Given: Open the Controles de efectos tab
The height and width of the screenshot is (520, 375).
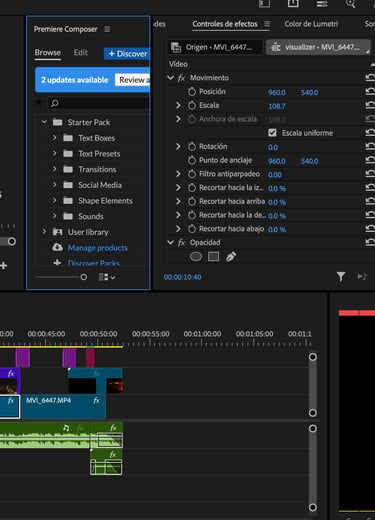Looking at the screenshot, I should [225, 24].
